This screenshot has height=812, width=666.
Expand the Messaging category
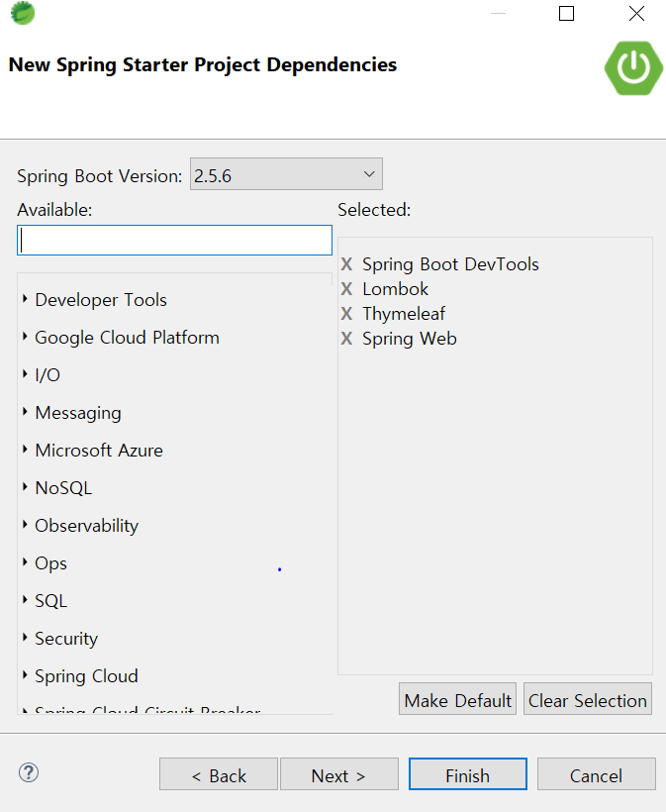(x=25, y=411)
